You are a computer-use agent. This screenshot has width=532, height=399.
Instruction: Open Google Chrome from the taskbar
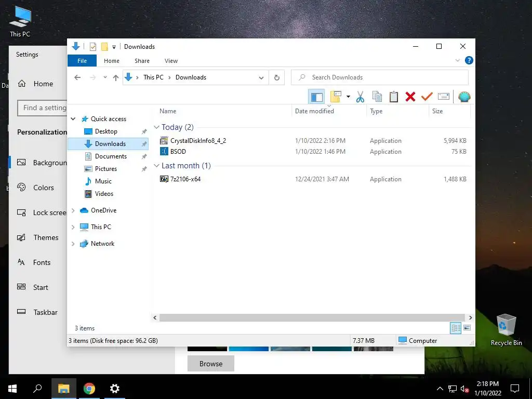coord(89,389)
